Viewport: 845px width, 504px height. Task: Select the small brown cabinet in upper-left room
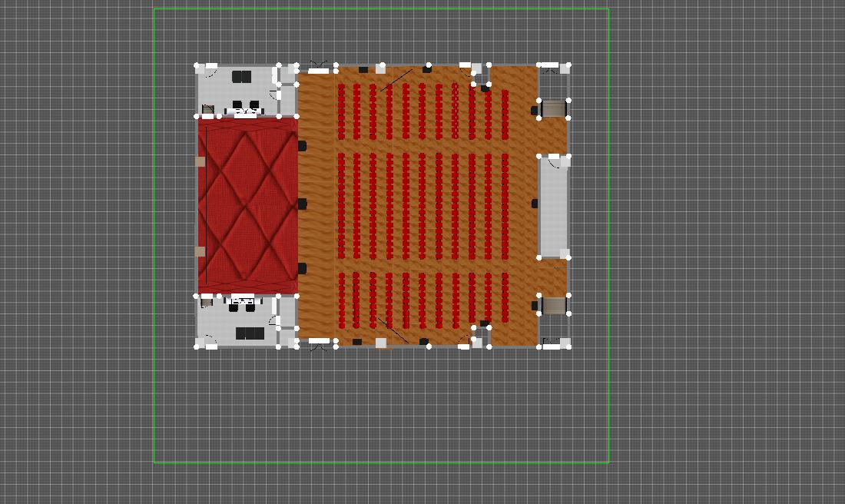207,110
